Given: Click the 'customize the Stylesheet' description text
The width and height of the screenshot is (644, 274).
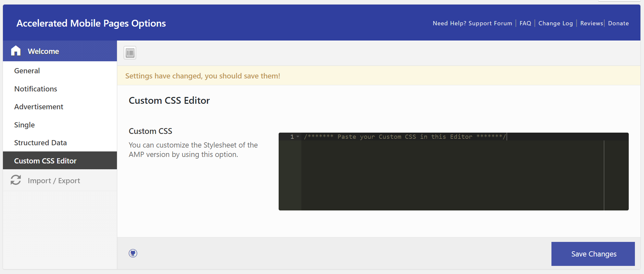Looking at the screenshot, I should tap(193, 150).
